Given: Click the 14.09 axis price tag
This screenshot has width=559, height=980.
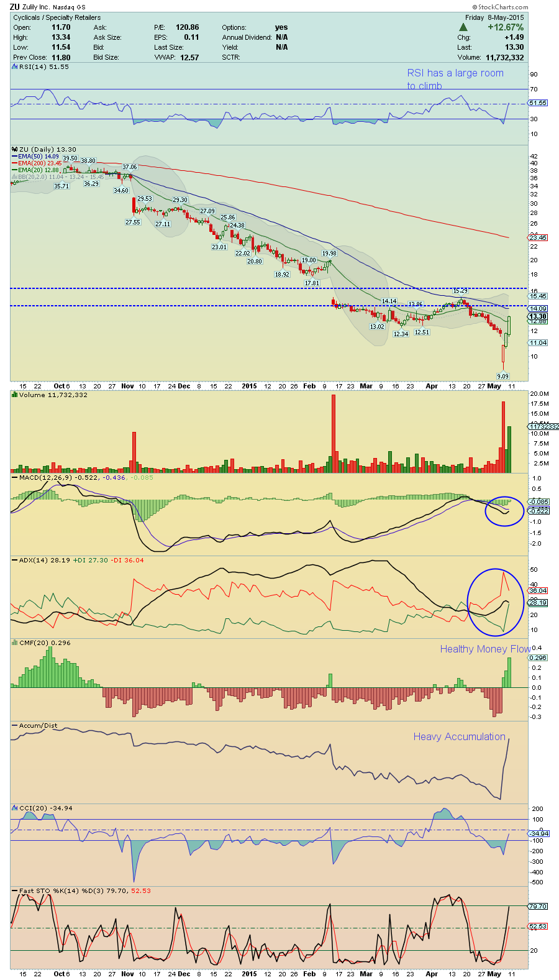Looking at the screenshot, I should click(x=538, y=308).
